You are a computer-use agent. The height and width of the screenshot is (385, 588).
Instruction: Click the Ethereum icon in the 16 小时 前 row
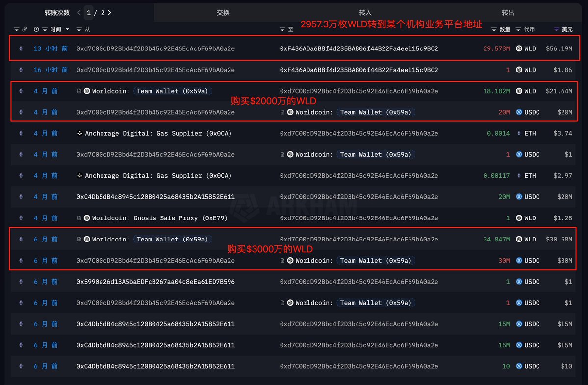(21, 70)
